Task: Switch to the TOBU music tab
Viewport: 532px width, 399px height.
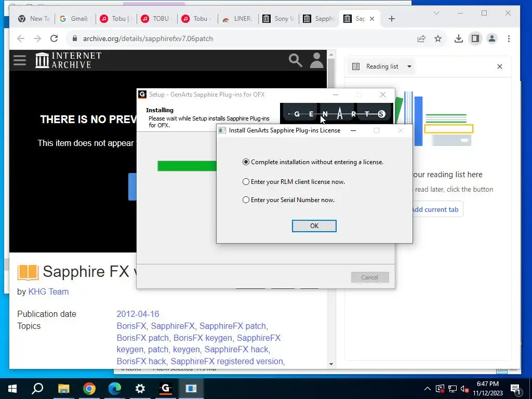Action: click(157, 19)
